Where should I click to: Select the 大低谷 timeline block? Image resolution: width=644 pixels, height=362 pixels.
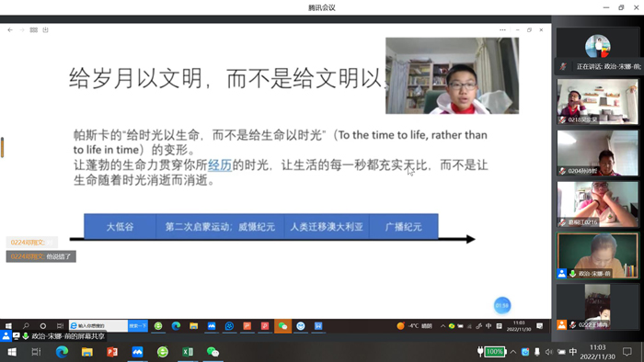tap(120, 226)
